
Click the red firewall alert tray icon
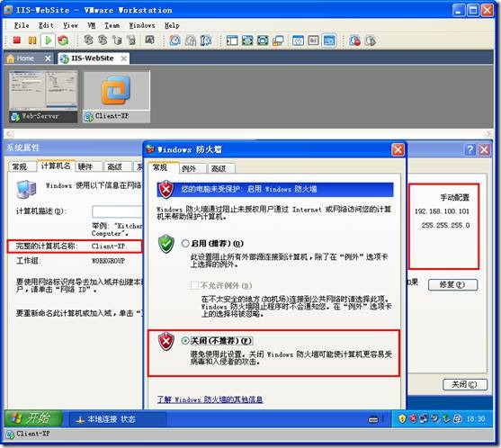tap(413, 418)
